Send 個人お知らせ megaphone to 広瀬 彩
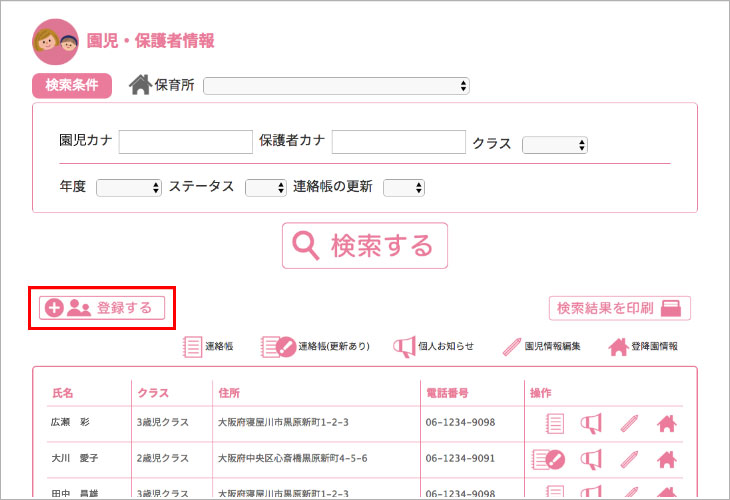Screen dimensions: 730x500 (591, 423)
